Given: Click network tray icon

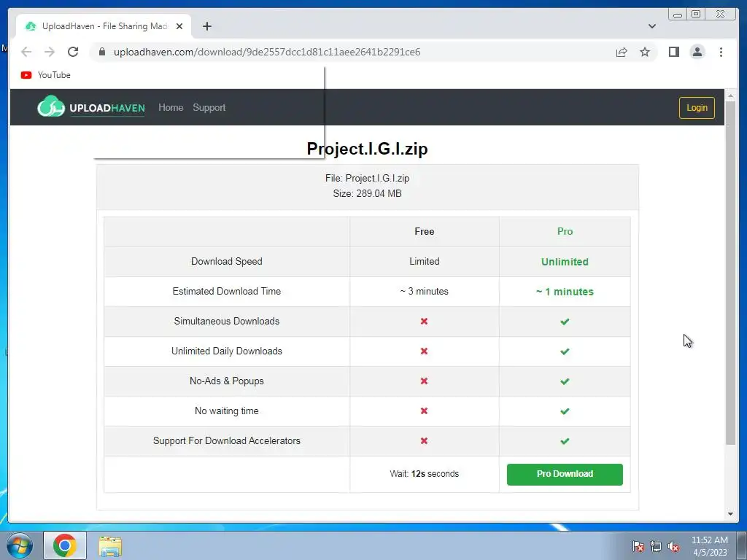Looking at the screenshot, I should pos(656,547).
